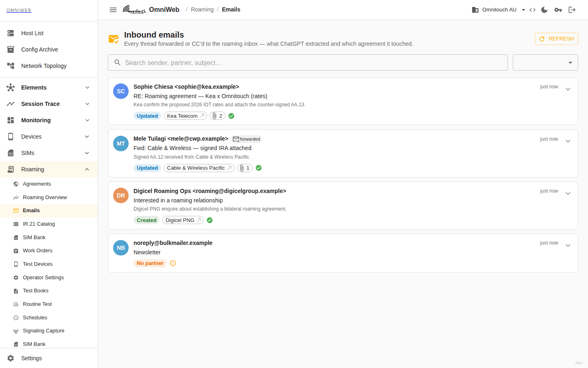Focus the search sender, partner, subject field

pyautogui.click(x=308, y=63)
